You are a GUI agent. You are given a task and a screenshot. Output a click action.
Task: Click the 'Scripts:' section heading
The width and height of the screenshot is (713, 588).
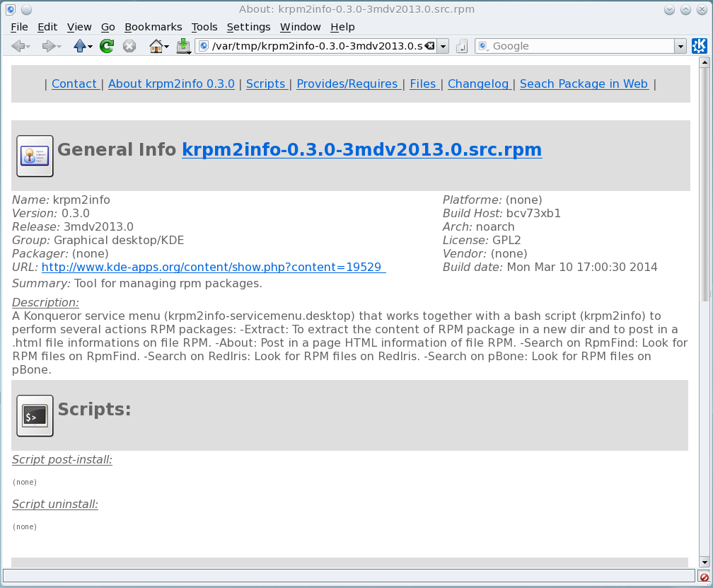click(x=94, y=409)
